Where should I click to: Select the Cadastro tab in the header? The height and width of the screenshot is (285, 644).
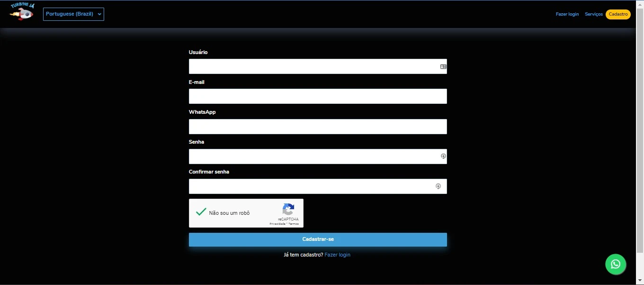[618, 14]
